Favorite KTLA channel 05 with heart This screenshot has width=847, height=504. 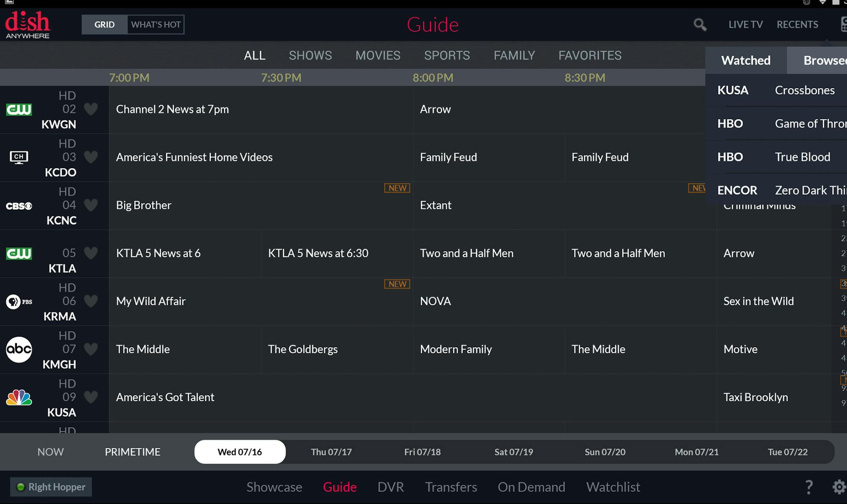(91, 253)
